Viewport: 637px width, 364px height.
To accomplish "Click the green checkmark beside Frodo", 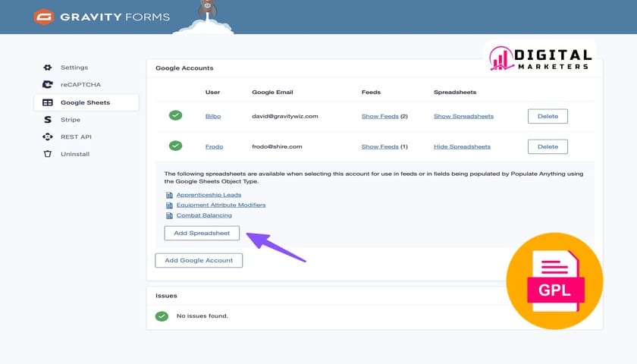I will coord(175,146).
